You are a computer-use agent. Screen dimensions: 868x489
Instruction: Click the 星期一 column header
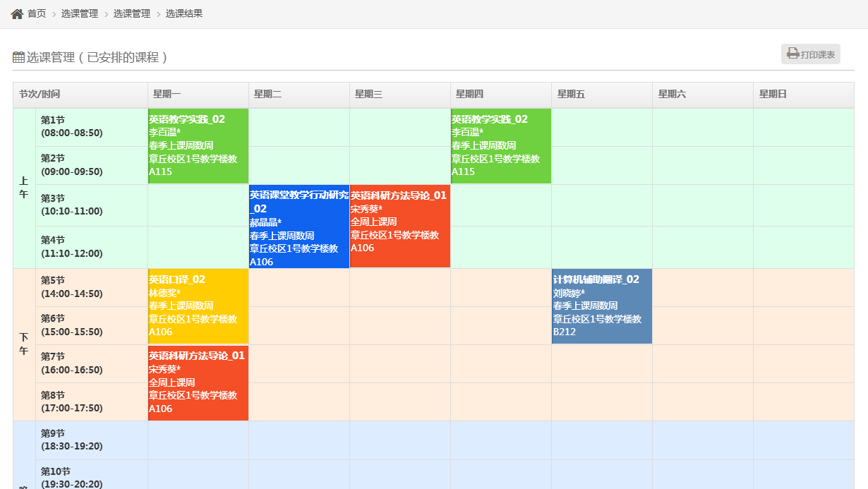coord(198,95)
